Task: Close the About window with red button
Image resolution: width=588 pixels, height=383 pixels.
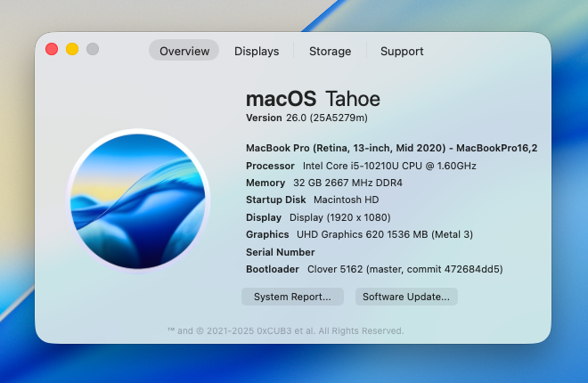Action: pos(52,49)
